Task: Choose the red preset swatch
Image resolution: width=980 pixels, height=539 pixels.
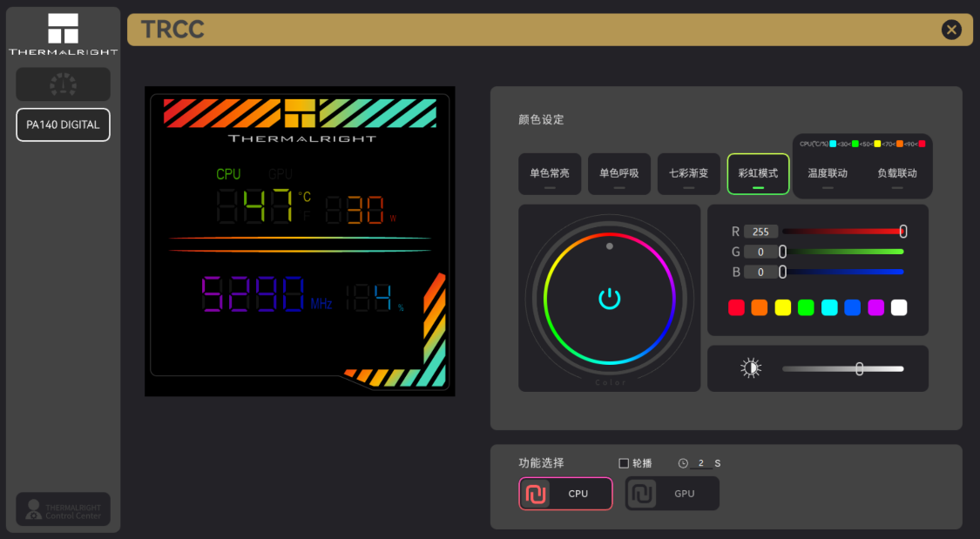Action: (x=736, y=307)
